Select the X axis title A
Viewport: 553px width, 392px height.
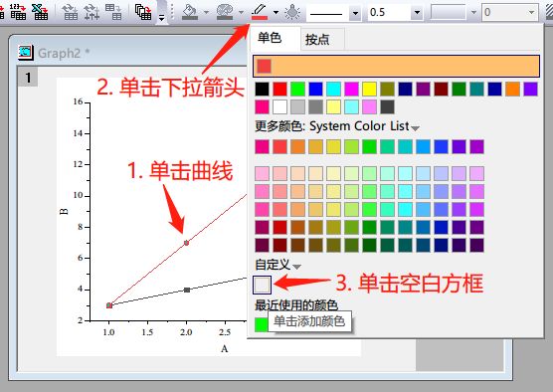click(225, 348)
